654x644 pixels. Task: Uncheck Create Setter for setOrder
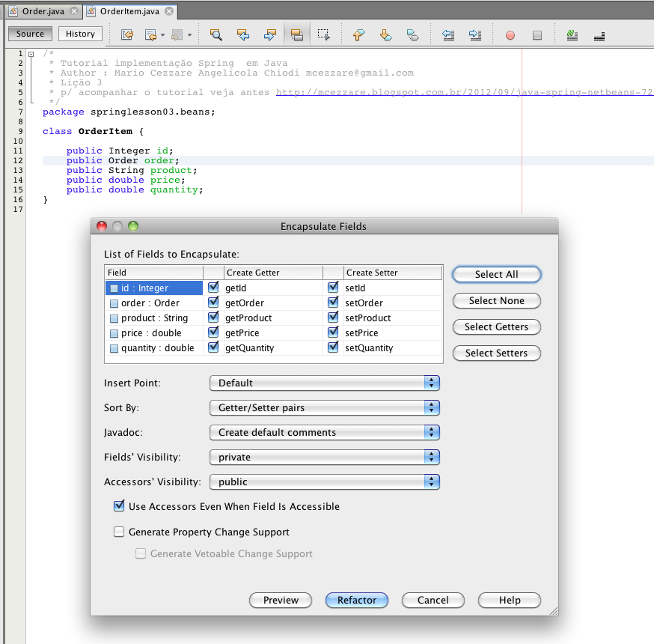[333, 303]
